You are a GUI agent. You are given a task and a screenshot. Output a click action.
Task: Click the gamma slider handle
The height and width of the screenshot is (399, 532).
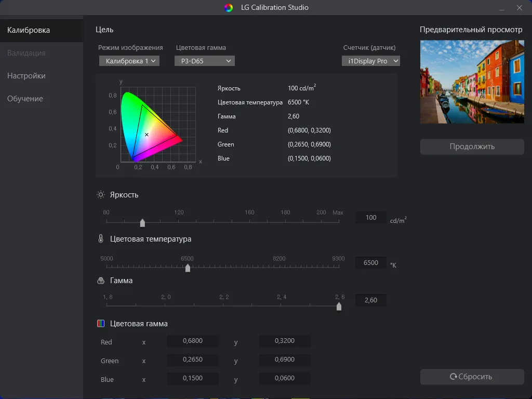coord(339,307)
